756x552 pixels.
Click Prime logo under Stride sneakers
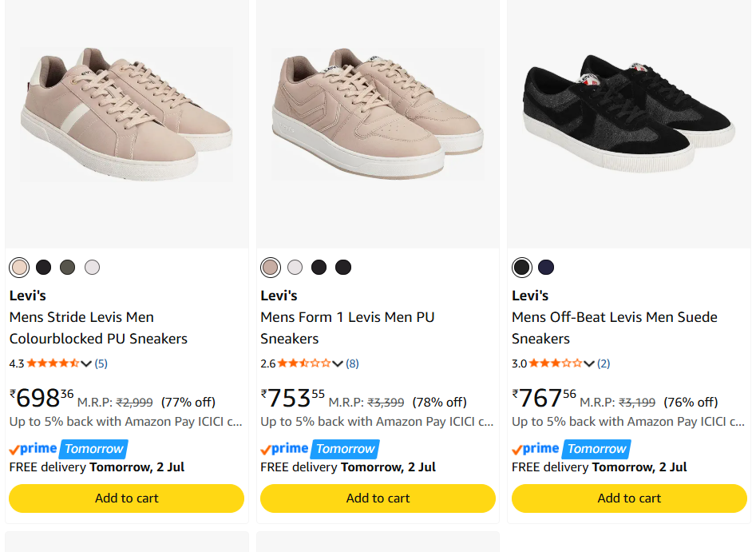tap(33, 449)
